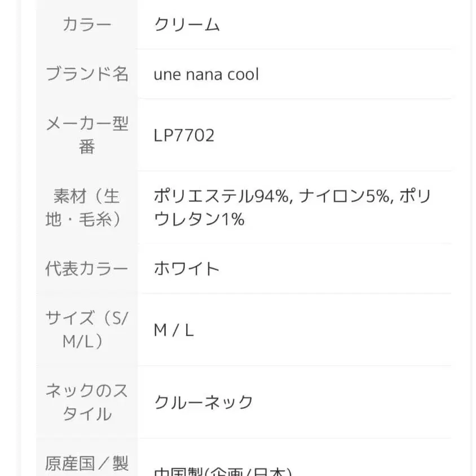Click the ブランド名 label cell
This screenshot has width=476, height=476.
[x=87, y=74]
